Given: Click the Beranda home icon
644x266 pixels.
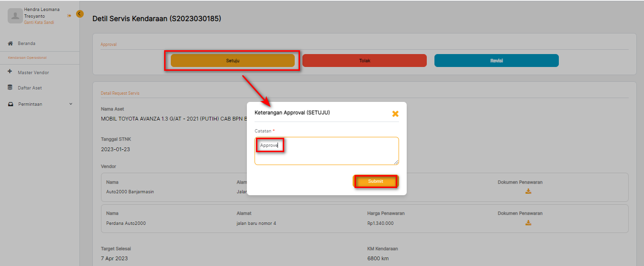Looking at the screenshot, I should (10, 44).
